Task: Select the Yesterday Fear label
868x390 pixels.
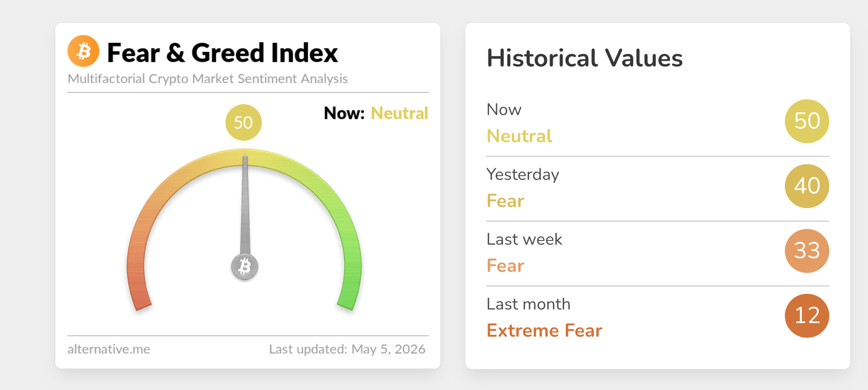Action: [x=505, y=201]
